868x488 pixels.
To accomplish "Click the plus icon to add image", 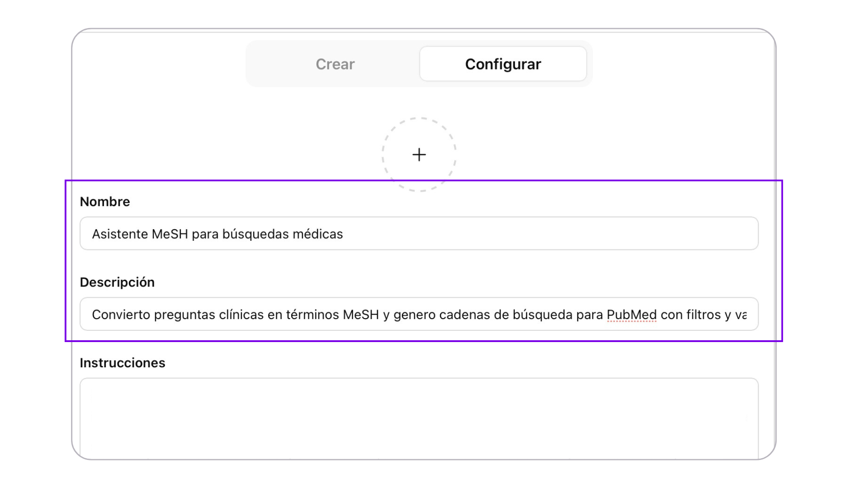I will tap(419, 155).
